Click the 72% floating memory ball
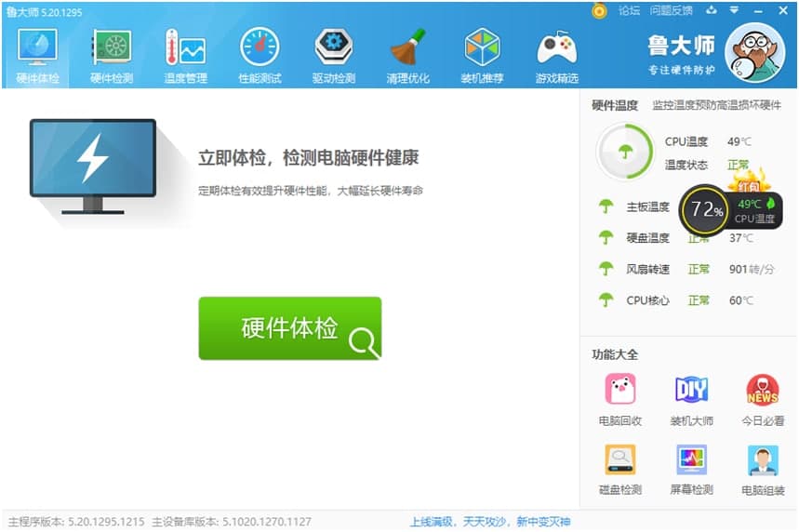 click(705, 209)
